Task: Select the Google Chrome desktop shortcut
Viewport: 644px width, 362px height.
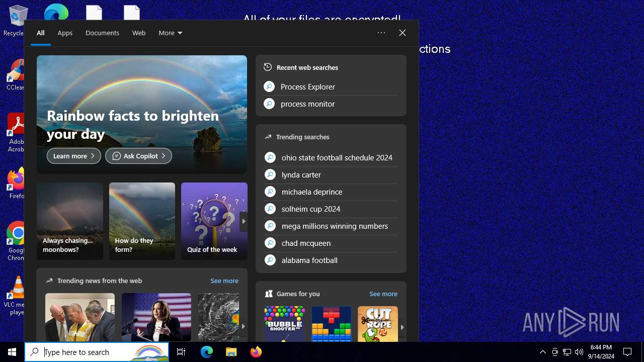Action: [17, 241]
